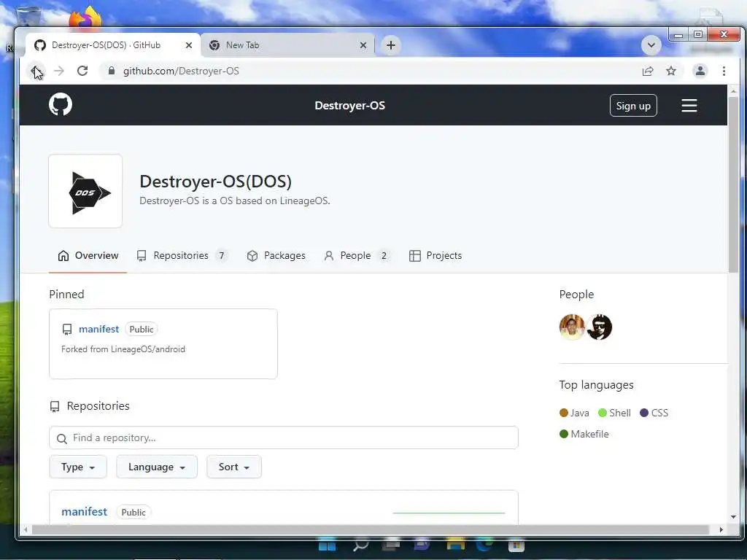Bookmark this page with the star icon

[x=671, y=71]
